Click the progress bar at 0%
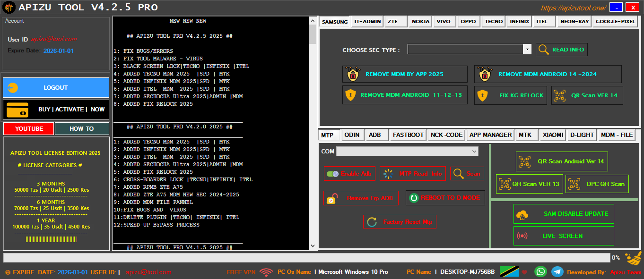Image resolution: width=644 pixels, height=279 pixels. [x=306, y=258]
